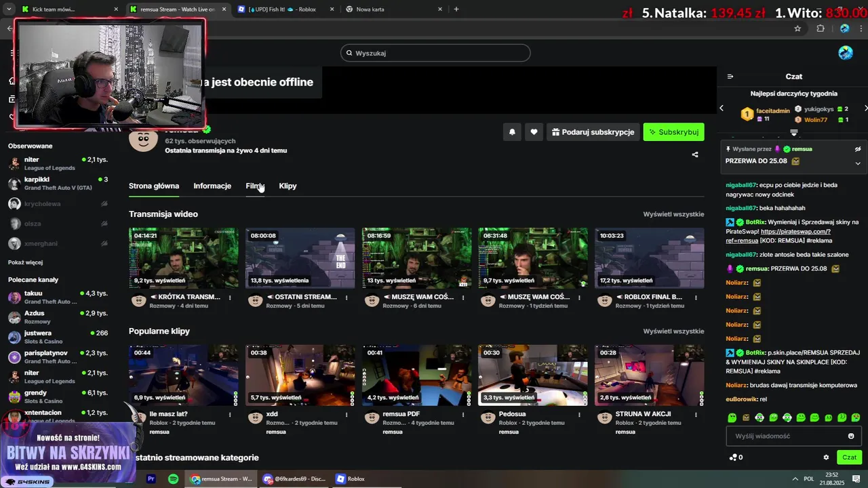The height and width of the screenshot is (488, 868).
Task: Expand pinned message PRZERWA DO 25.08
Action: (857, 163)
